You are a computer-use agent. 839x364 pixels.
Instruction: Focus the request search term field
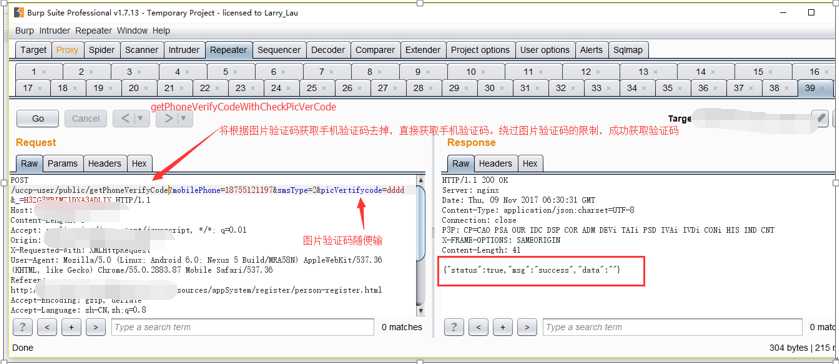click(242, 327)
